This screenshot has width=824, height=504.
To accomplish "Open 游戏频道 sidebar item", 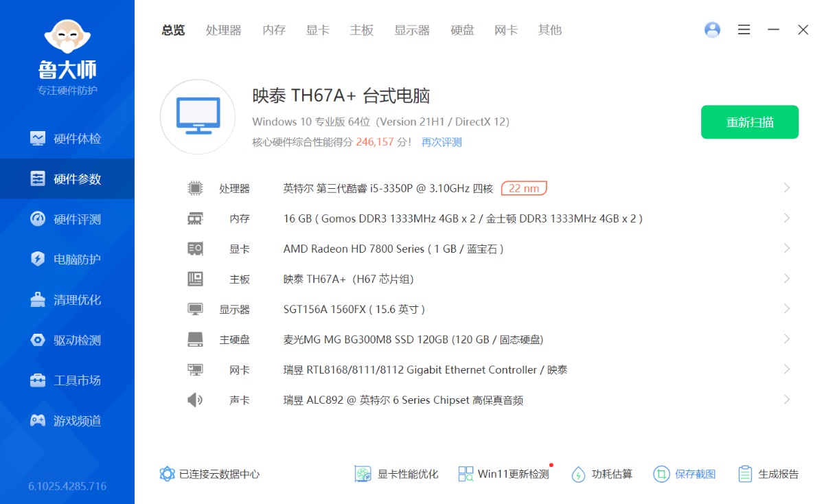I will tap(67, 421).
